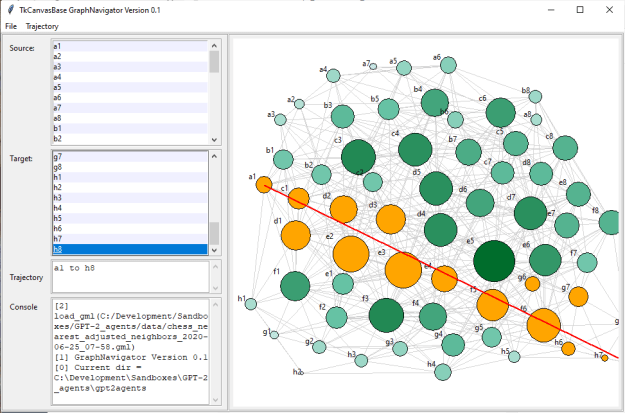Click the orange a1 node on the graph
This screenshot has height=413, width=625.
[264, 184]
